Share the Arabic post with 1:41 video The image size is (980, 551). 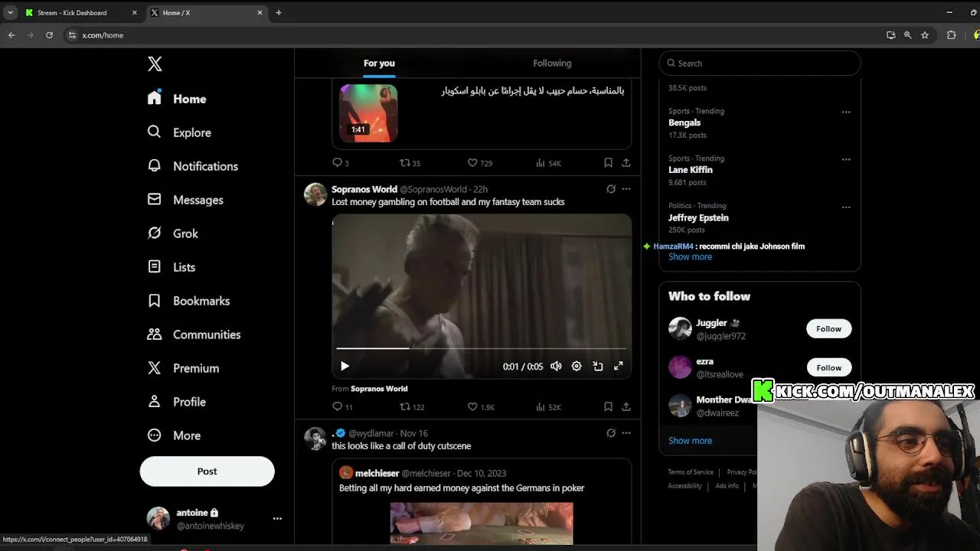pos(626,163)
